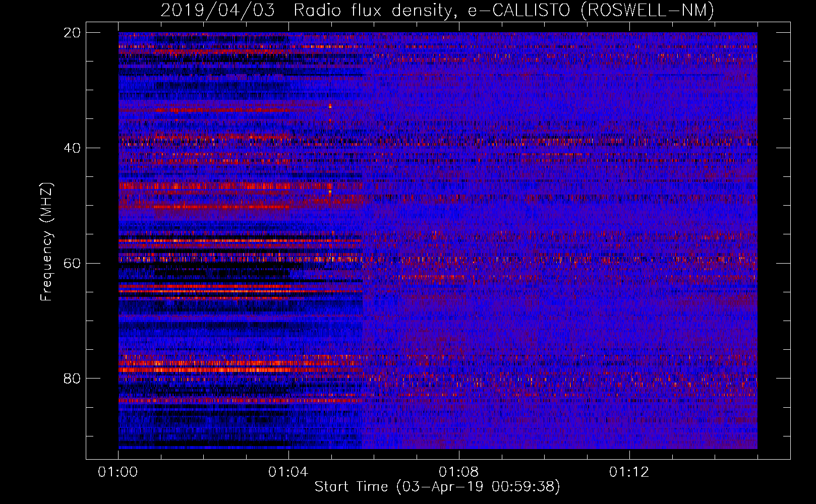Click the '01:04' time tick label
816x504 pixels.
coord(288,472)
